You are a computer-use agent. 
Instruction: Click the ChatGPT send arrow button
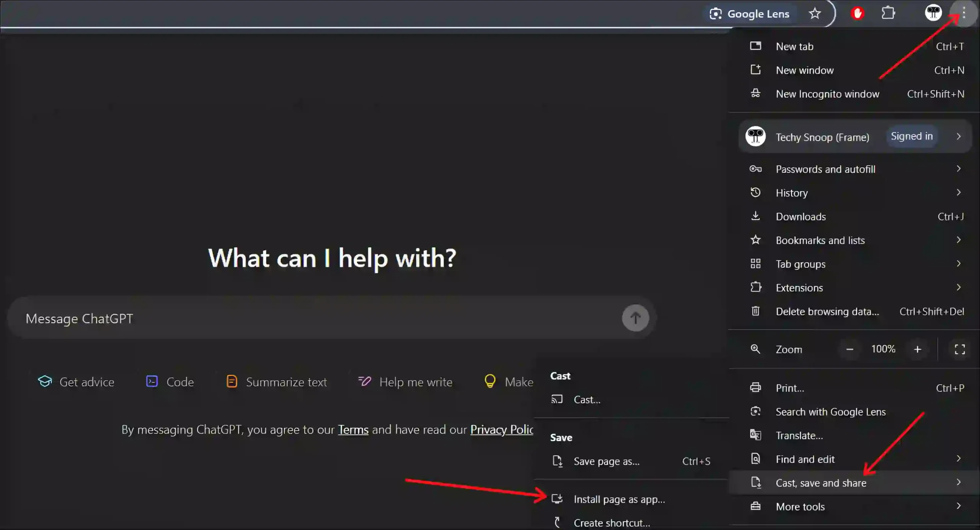tap(635, 318)
